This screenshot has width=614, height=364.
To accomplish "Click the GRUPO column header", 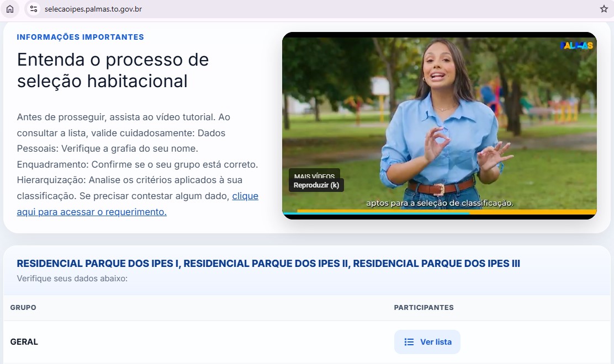I will pos(24,307).
